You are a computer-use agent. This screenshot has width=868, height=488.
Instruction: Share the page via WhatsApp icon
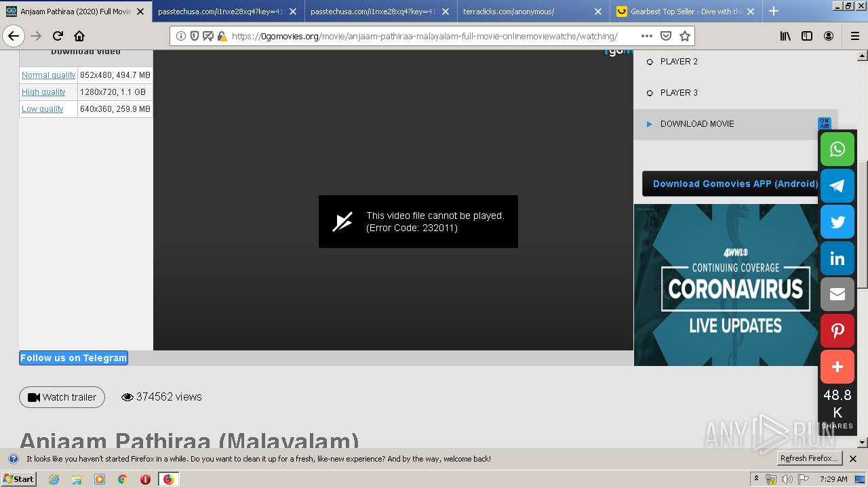837,149
